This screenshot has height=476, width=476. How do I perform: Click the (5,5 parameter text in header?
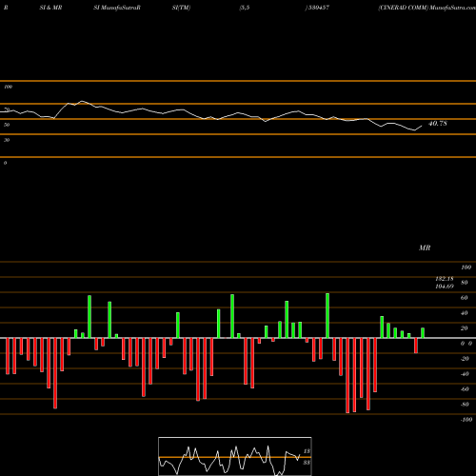245,8
